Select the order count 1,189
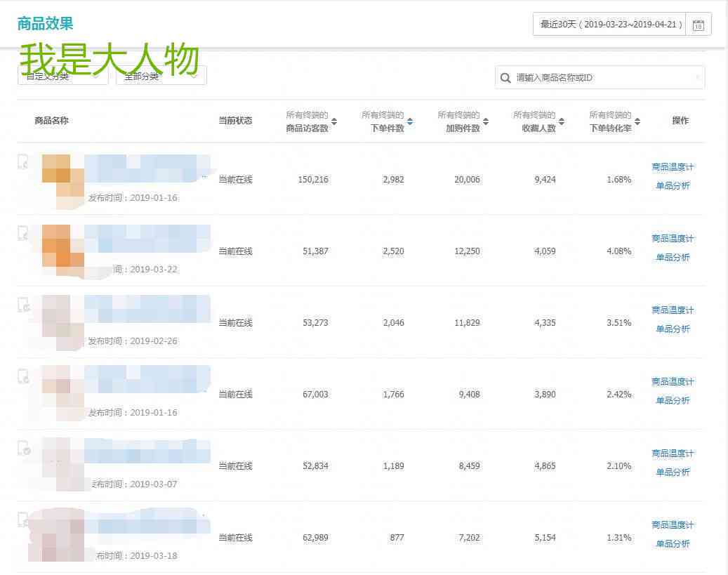 pos(393,466)
